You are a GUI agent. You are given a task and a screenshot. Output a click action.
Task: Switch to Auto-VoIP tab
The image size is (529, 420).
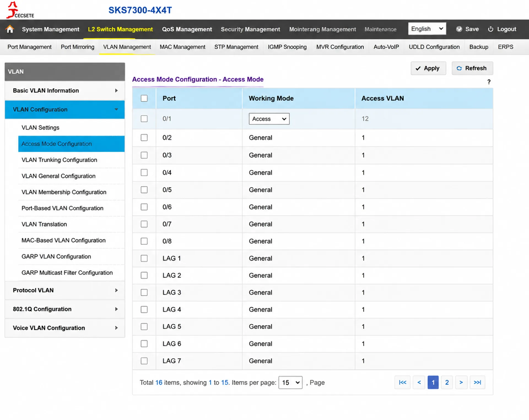[386, 47]
